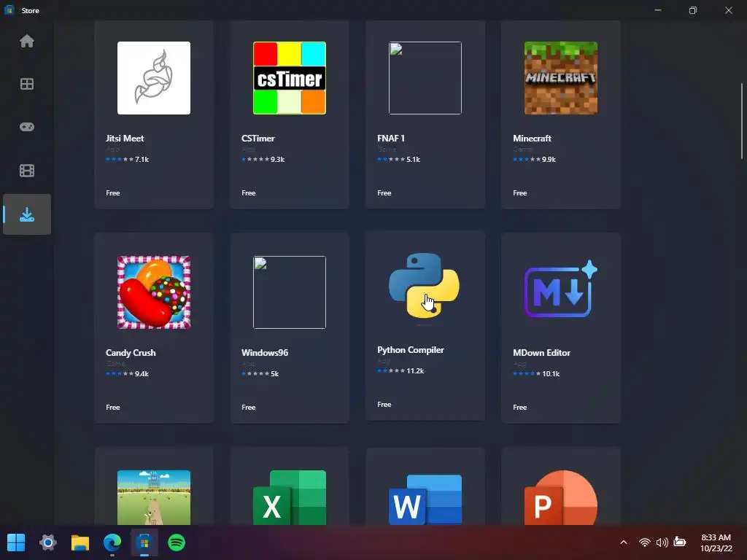
Task: Click the Free price on Candy Crush
Action: pyautogui.click(x=113, y=407)
